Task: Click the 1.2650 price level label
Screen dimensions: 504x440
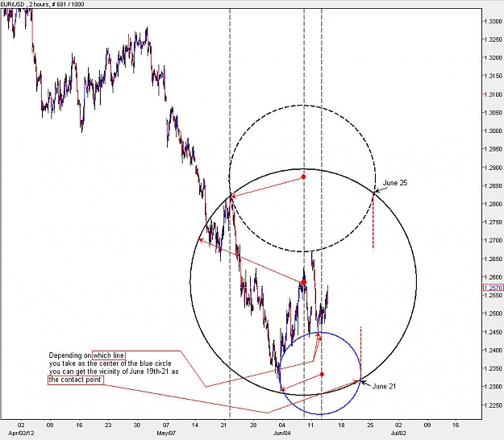Action: tap(494, 259)
